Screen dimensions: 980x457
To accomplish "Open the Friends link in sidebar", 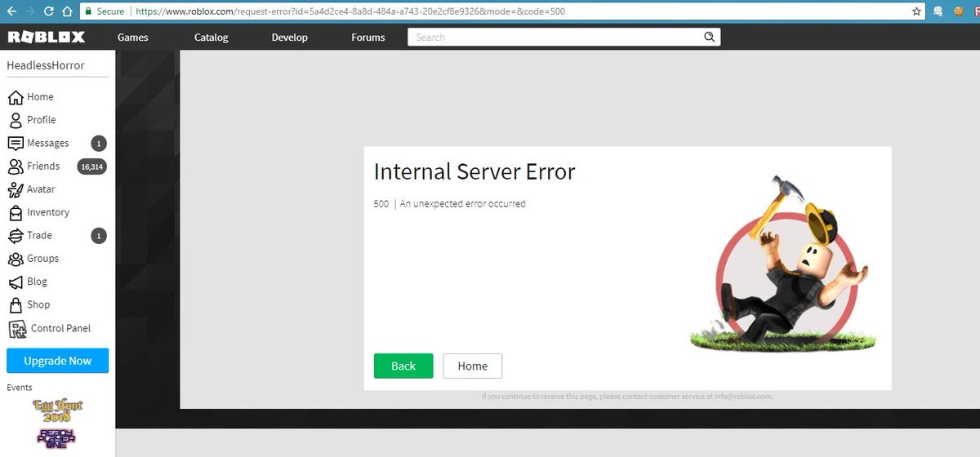I will (x=43, y=166).
